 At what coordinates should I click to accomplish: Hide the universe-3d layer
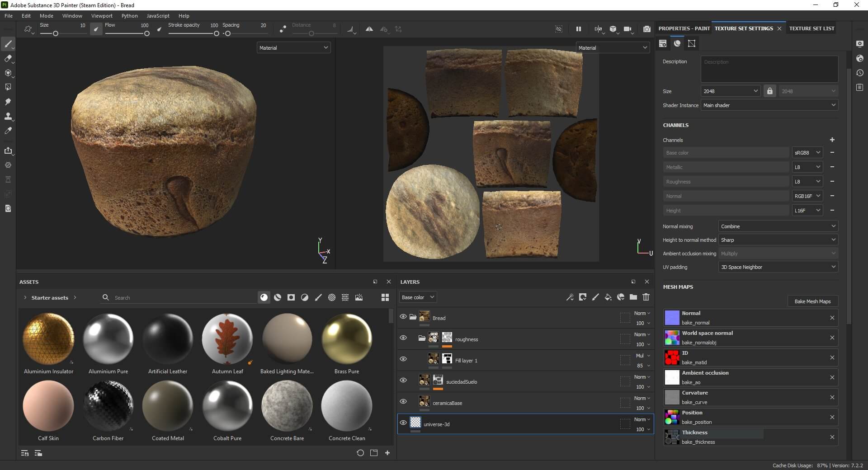tap(403, 423)
